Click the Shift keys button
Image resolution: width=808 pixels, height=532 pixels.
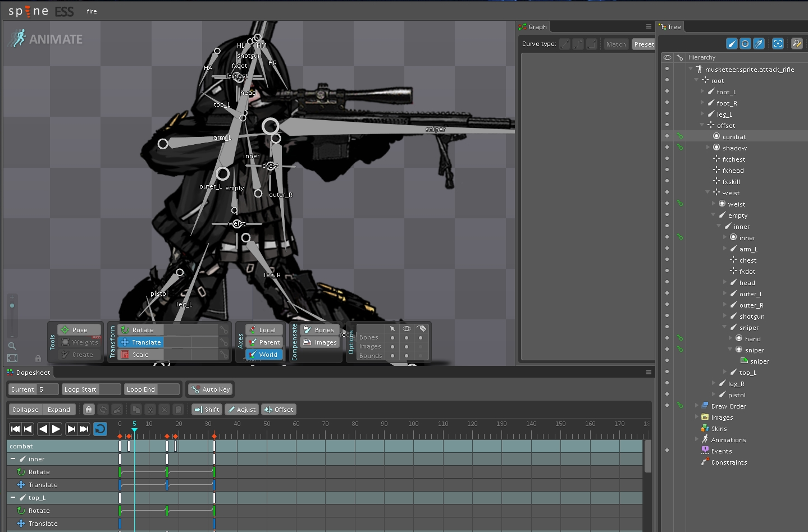207,410
